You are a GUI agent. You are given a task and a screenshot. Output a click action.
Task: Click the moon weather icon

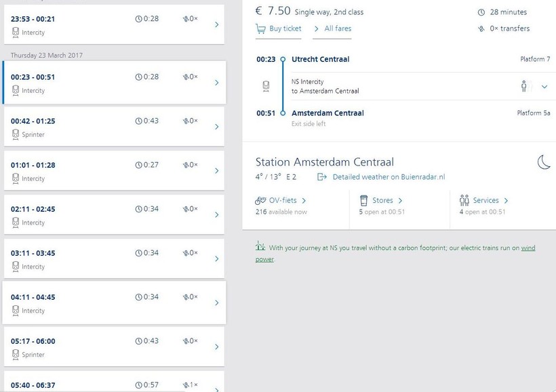544,162
